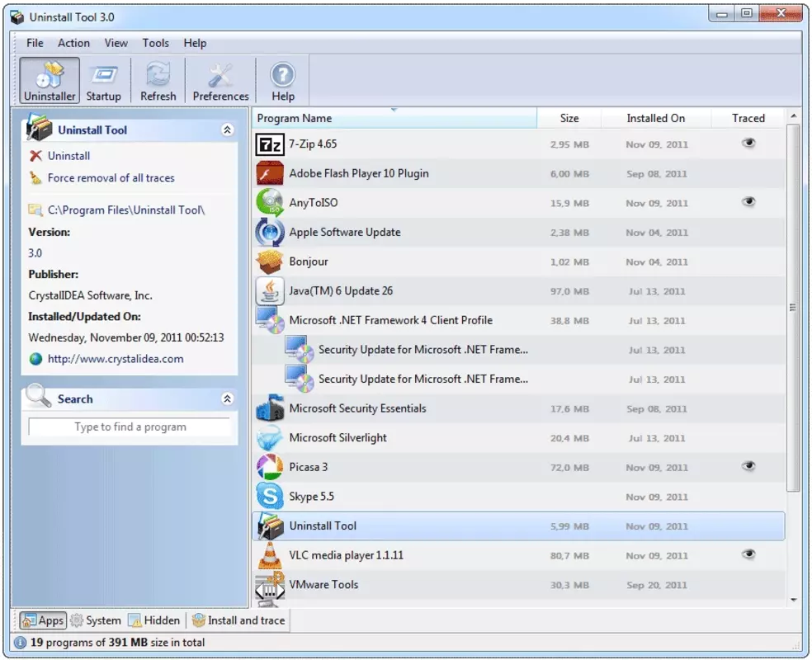The width and height of the screenshot is (812, 660).
Task: Select the VMware Tools icon
Action: [x=270, y=587]
